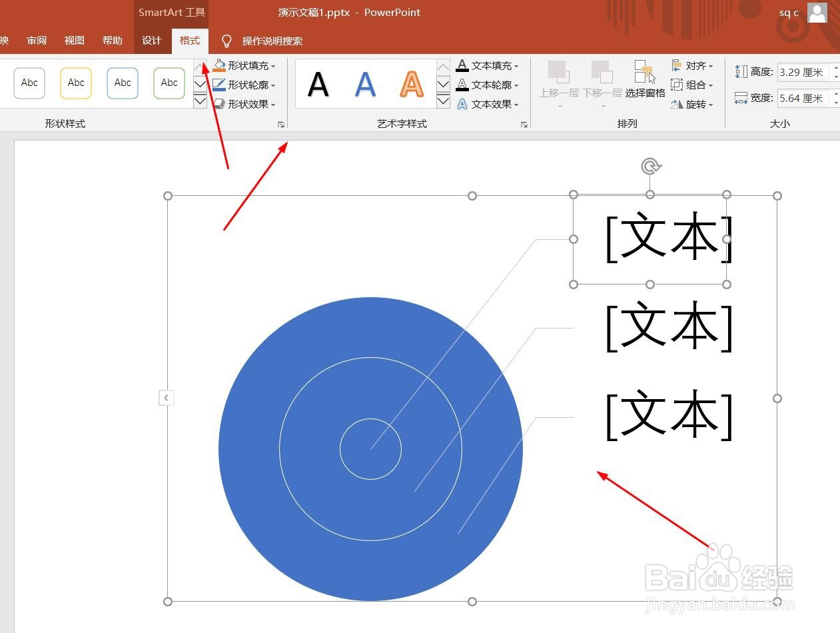The width and height of the screenshot is (840, 633).
Task: Expand the shape styles gallery
Action: click(x=200, y=101)
